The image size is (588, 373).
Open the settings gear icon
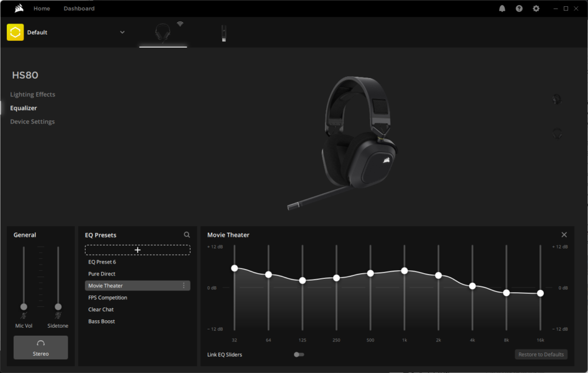pyautogui.click(x=536, y=8)
